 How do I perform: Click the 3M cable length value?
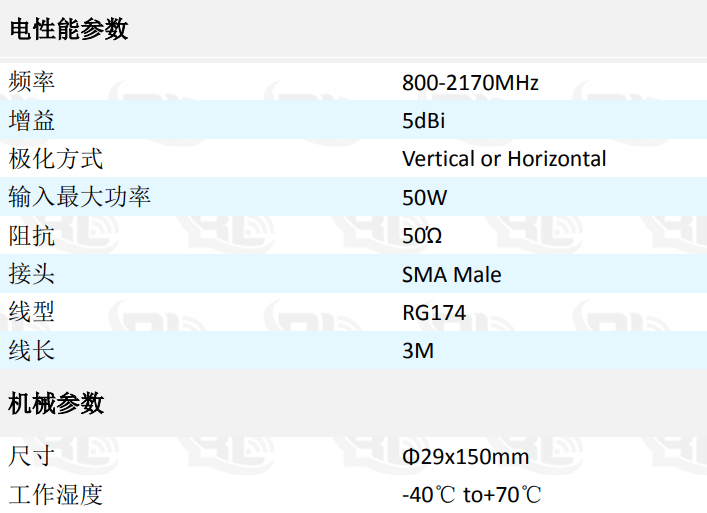[418, 351]
